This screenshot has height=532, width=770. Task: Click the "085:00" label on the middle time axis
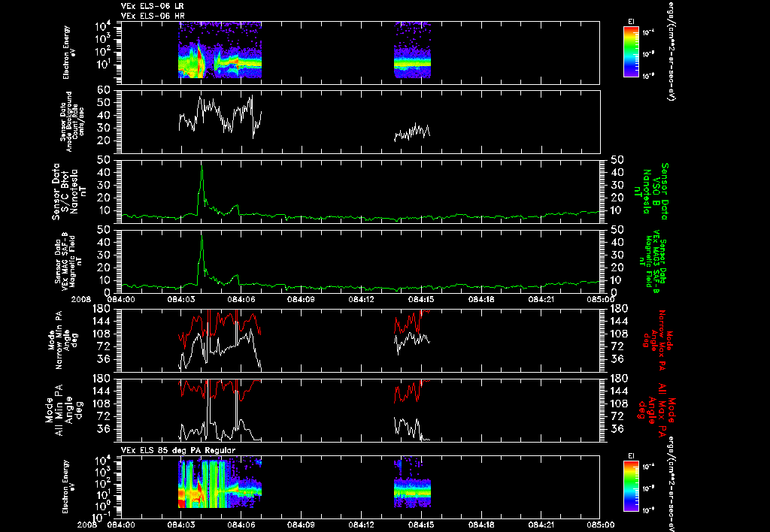599,299
